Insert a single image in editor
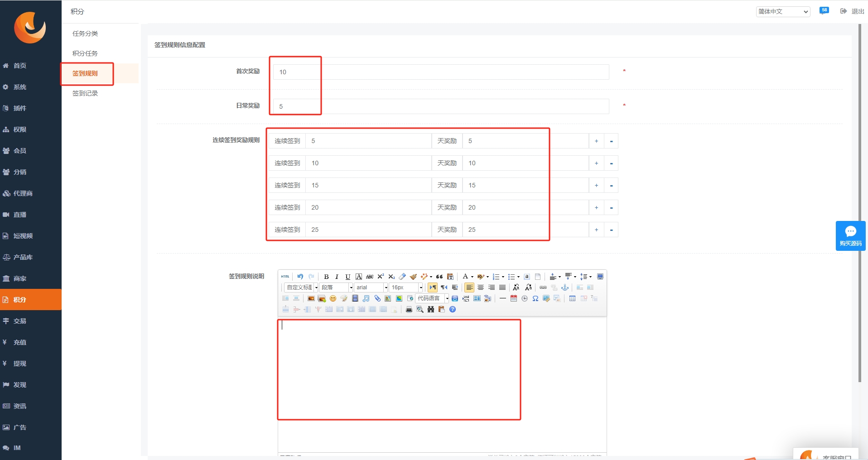Viewport: 868px width, 460px height. (x=311, y=298)
